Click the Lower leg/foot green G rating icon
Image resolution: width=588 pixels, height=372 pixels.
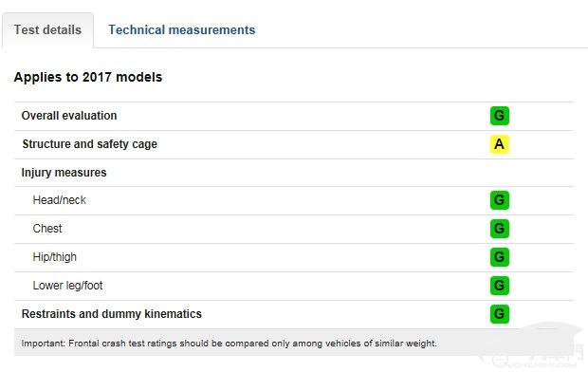[500, 286]
